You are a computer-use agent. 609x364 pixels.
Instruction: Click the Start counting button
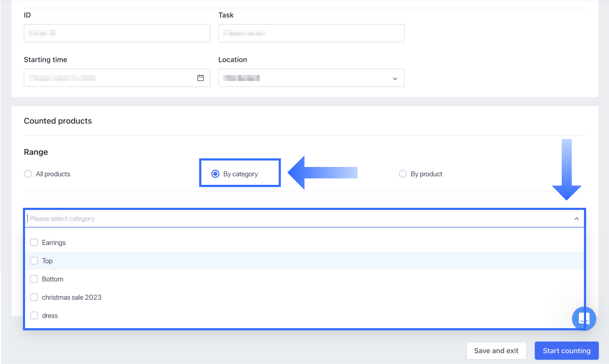click(566, 351)
